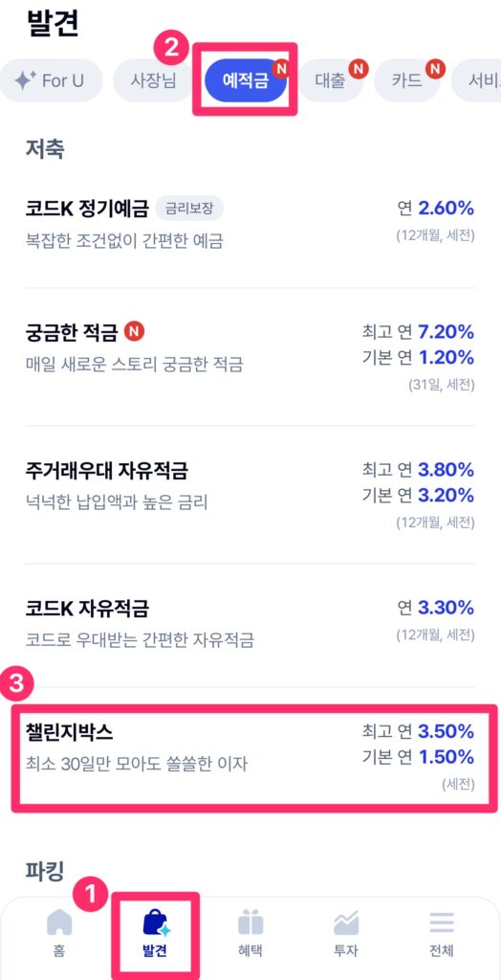Open 코드K 정기예금 product
This screenshot has height=980, width=501.
250,223
